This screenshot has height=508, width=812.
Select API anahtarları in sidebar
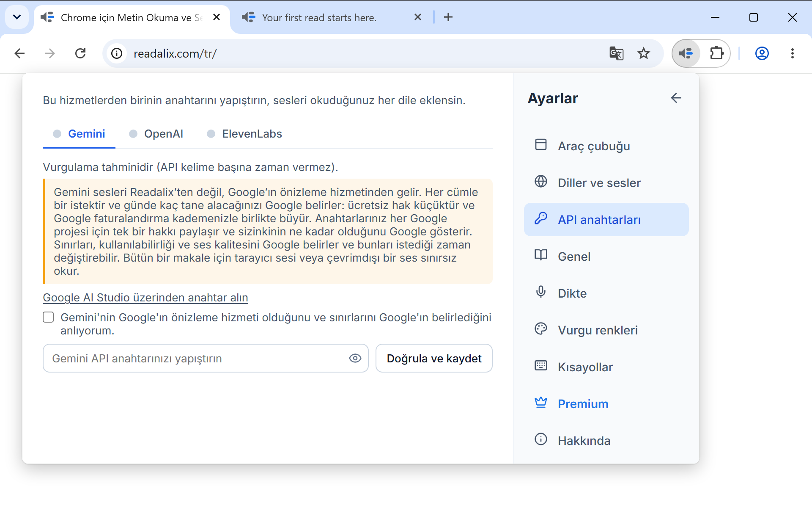coord(606,220)
